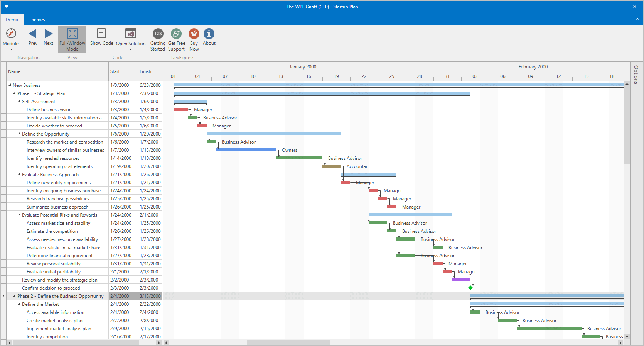Screen dimensions: 644x346
Task: Click the olive Accountant task bar
Action: [332, 166]
